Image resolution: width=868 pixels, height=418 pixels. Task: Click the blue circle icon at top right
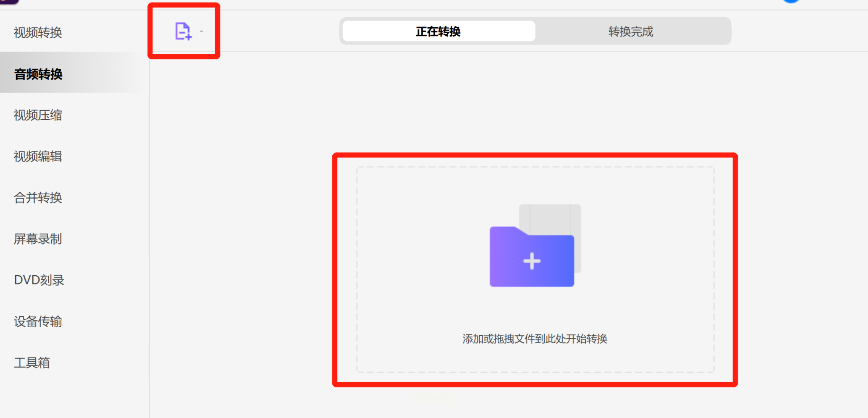pos(790,1)
